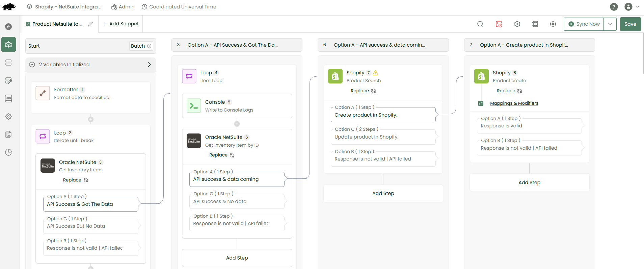Click the Oracle NetSuite 3 step icon
This screenshot has height=269, width=644.
tap(48, 166)
